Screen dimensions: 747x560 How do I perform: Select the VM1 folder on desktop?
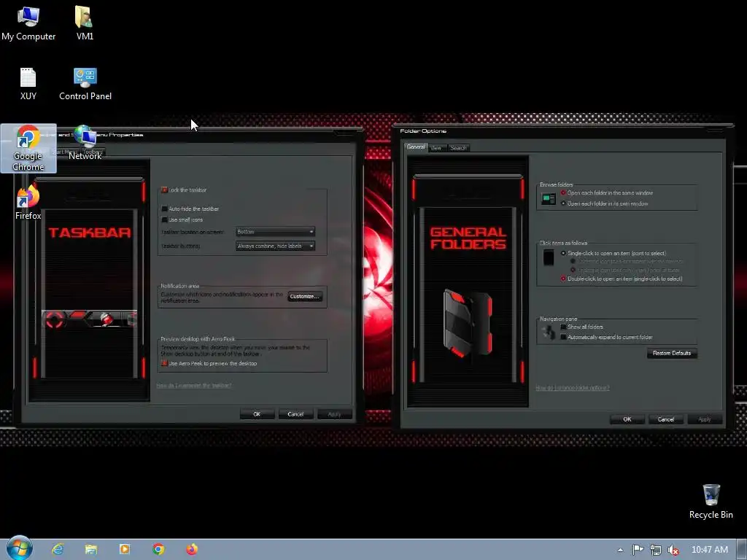pos(85,23)
